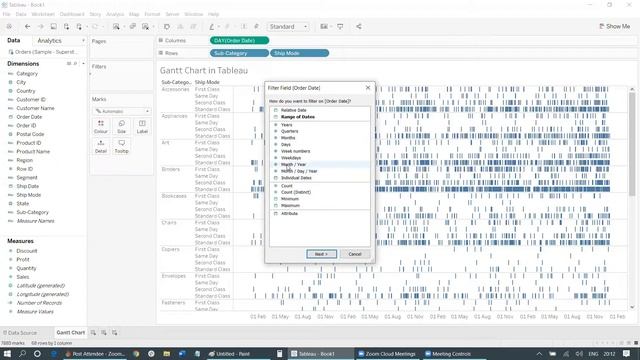Click the Redo forward arrow in toolbar
This screenshot has width=640, height=360.
(40, 27)
